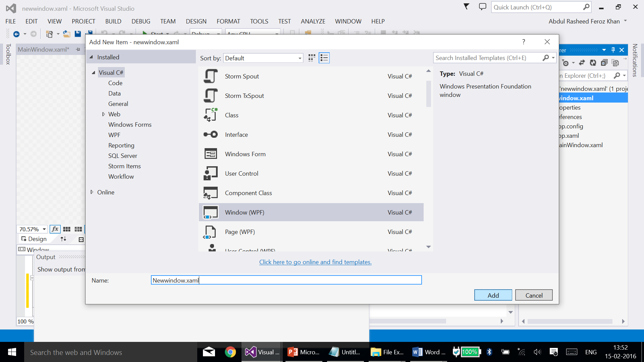The image size is (644, 362).
Task: Switch to the MainWindow.xaml* tab
Action: tap(44, 50)
